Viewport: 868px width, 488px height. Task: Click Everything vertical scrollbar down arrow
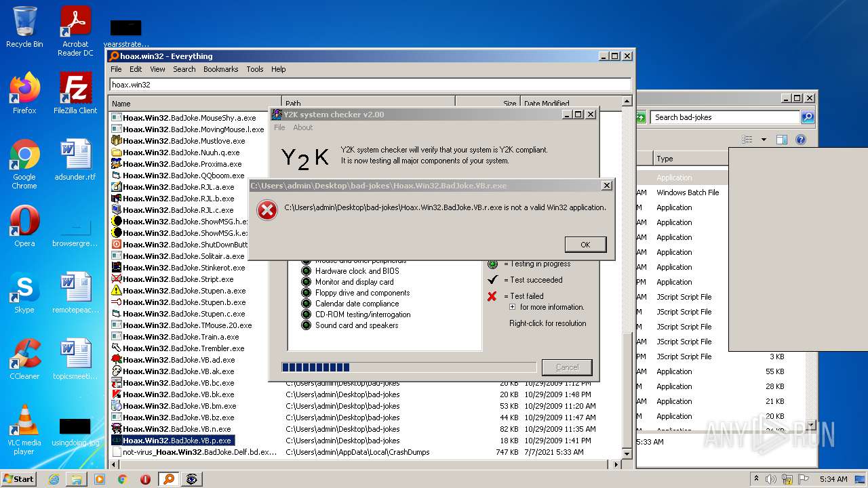pos(627,453)
